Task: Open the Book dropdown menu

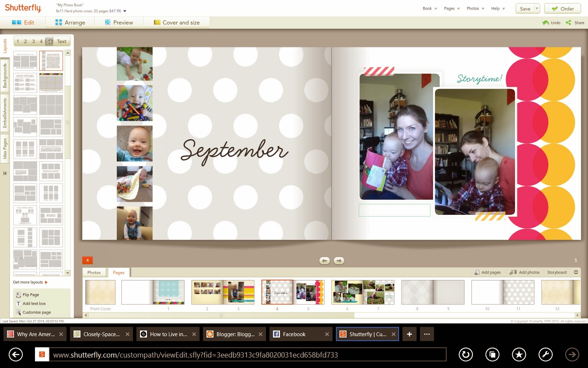Action: [430, 8]
